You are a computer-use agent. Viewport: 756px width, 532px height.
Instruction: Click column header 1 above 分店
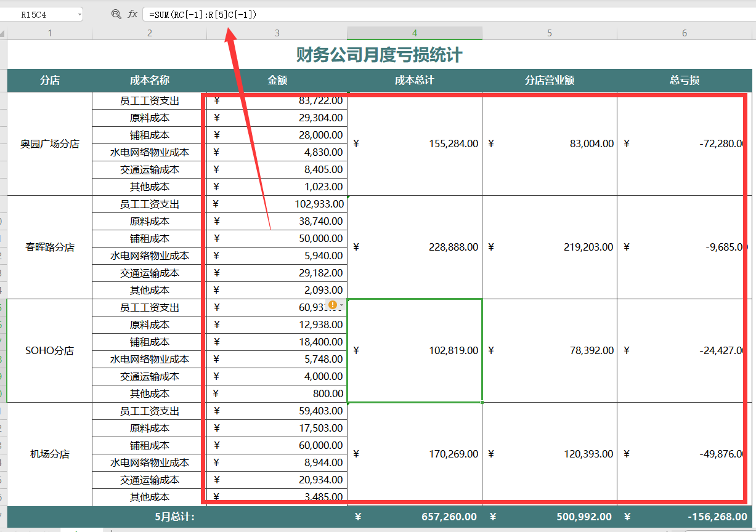(x=49, y=33)
